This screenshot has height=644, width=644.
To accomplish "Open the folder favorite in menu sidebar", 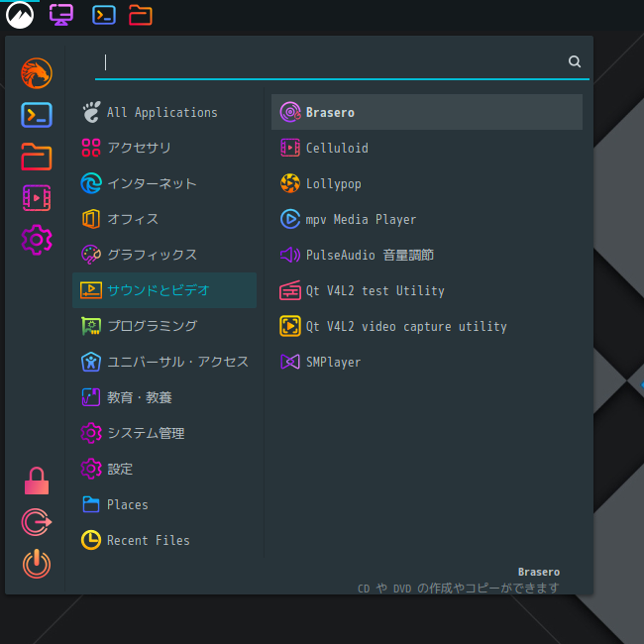I will click(x=37, y=157).
